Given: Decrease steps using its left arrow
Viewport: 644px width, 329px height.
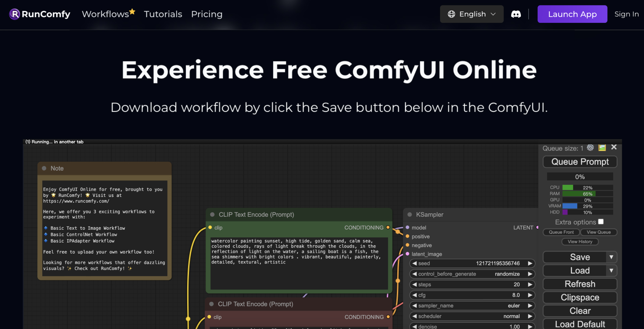Looking at the screenshot, I should click(415, 284).
